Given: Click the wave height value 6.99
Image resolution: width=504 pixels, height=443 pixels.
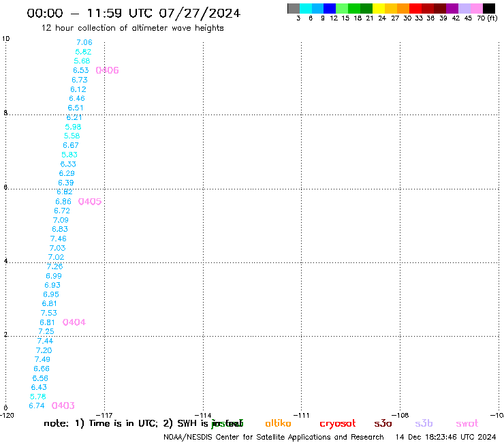Looking at the screenshot, I should (54, 276).
